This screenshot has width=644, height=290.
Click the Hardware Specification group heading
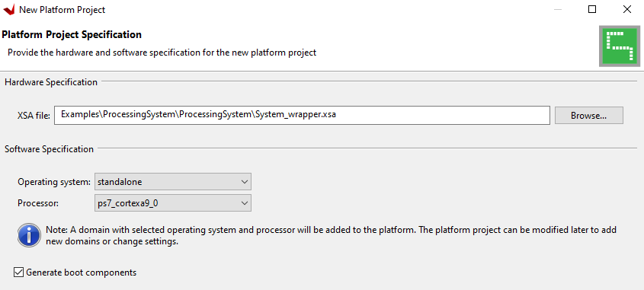coord(51,82)
